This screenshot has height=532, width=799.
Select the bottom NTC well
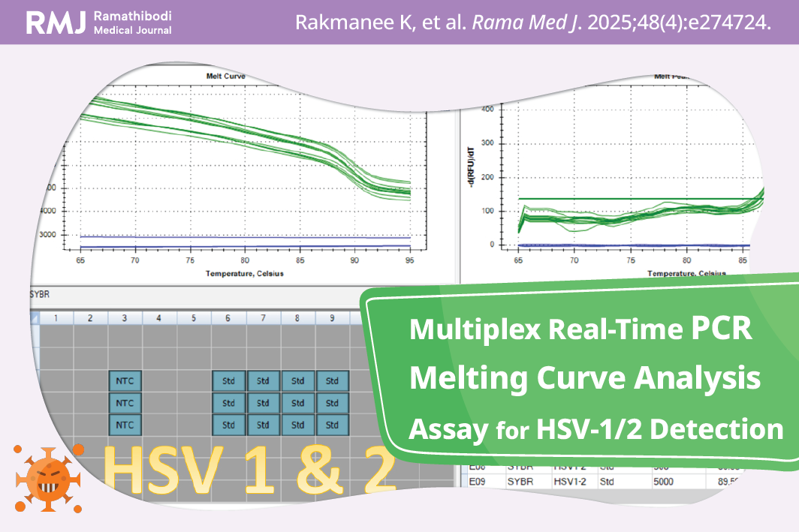(x=124, y=425)
